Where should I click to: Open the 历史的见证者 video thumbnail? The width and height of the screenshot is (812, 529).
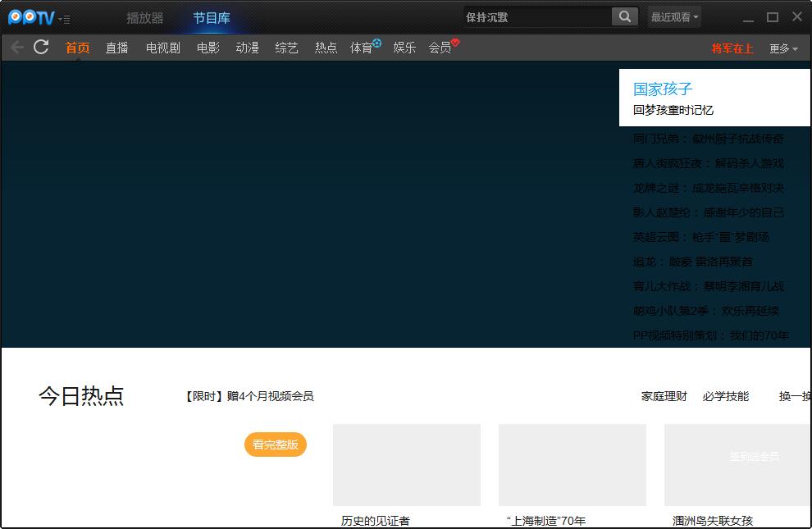coord(407,464)
